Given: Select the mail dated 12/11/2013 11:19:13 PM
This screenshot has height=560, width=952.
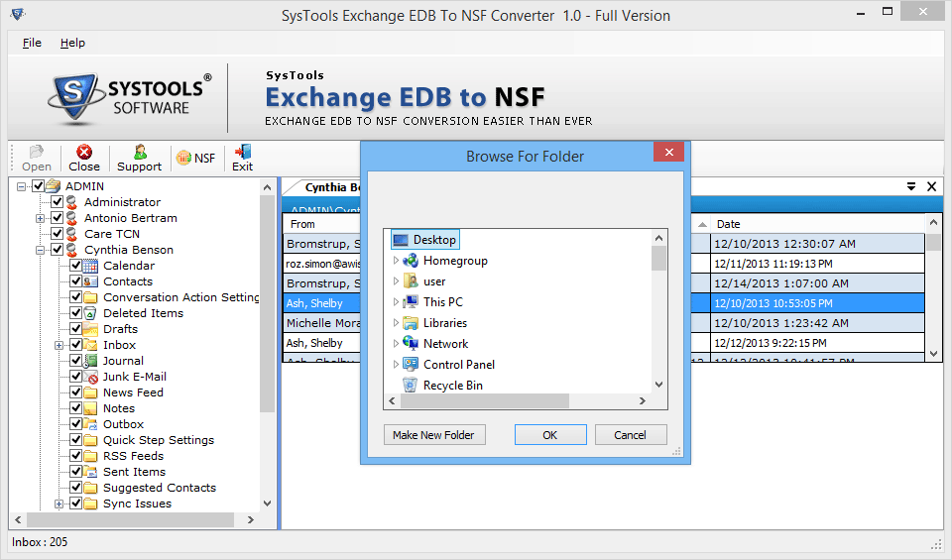Looking at the screenshot, I should tap(816, 264).
